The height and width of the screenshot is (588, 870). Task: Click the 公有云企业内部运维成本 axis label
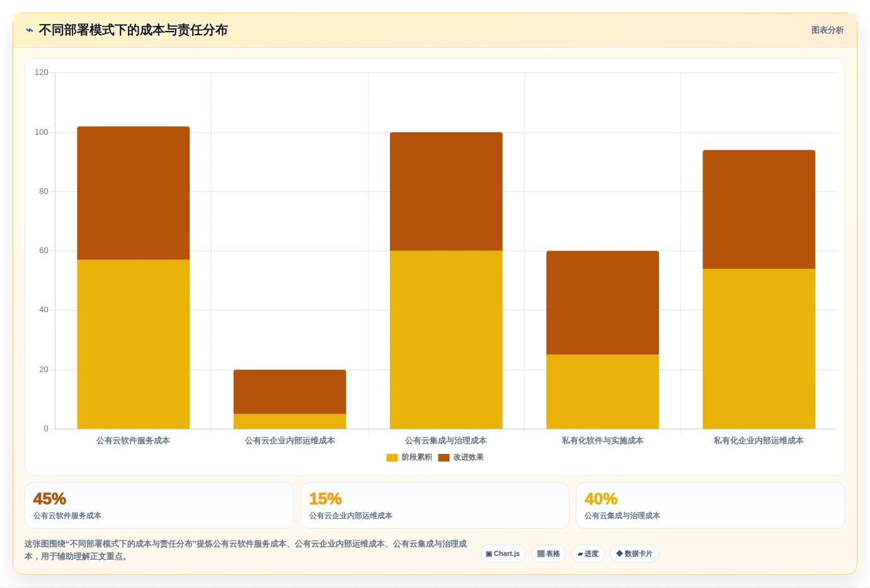click(290, 441)
